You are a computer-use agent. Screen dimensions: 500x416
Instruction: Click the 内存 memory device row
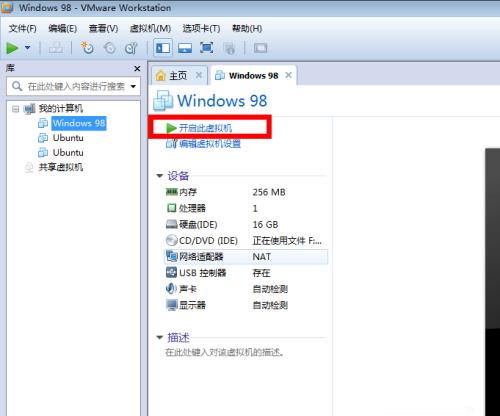(x=247, y=192)
